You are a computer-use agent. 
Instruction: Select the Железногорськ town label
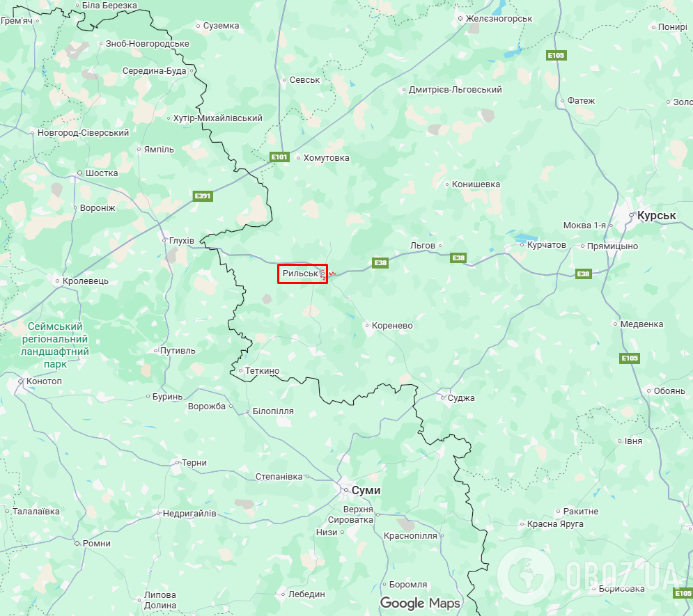point(499,19)
